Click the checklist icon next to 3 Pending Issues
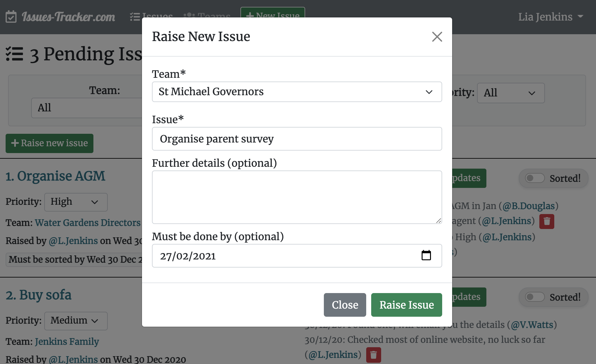Viewport: 596px width, 364px height. point(15,54)
